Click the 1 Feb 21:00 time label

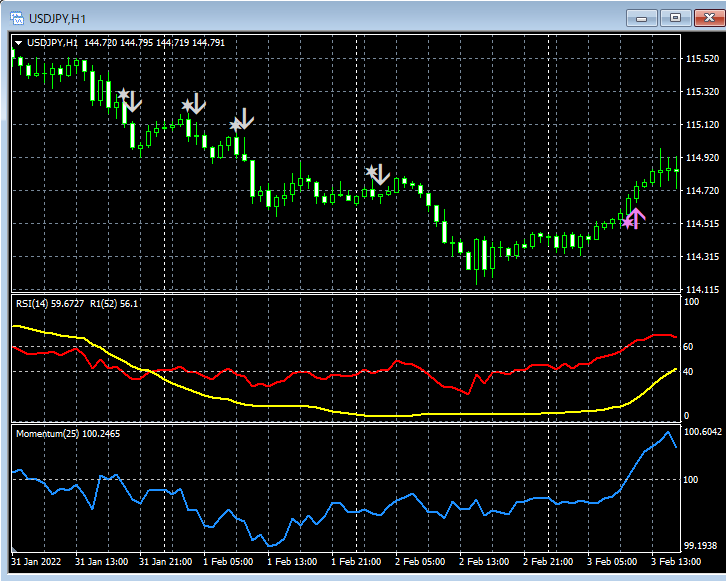[356, 562]
